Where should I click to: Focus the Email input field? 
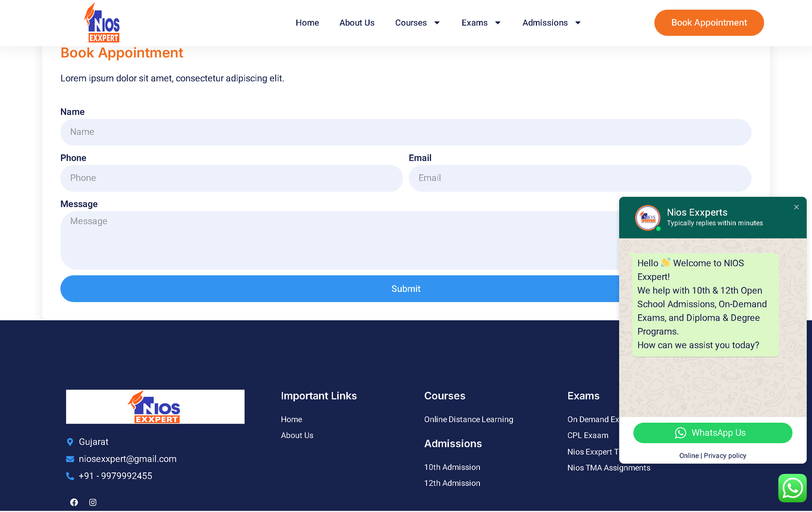point(580,178)
